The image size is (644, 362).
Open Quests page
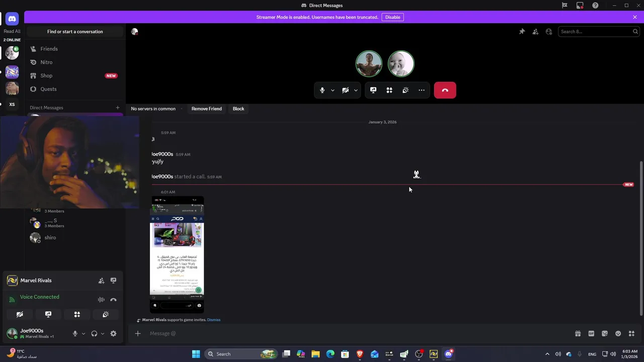(75, 89)
